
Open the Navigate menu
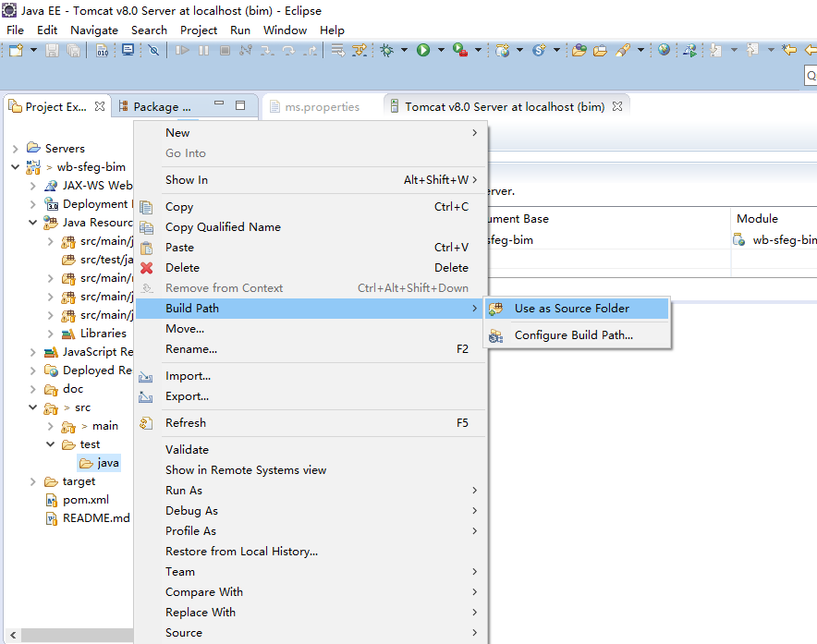(94, 30)
